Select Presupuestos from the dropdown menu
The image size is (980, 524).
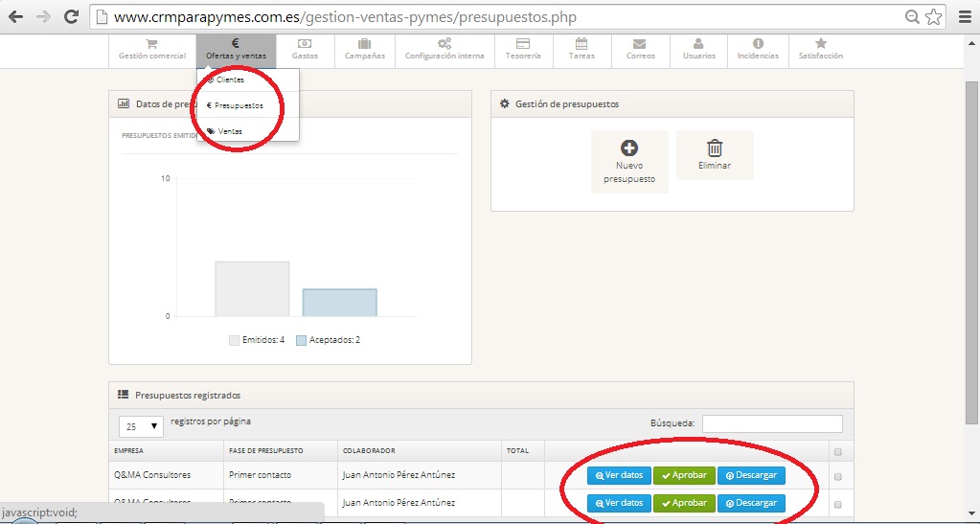coord(239,105)
